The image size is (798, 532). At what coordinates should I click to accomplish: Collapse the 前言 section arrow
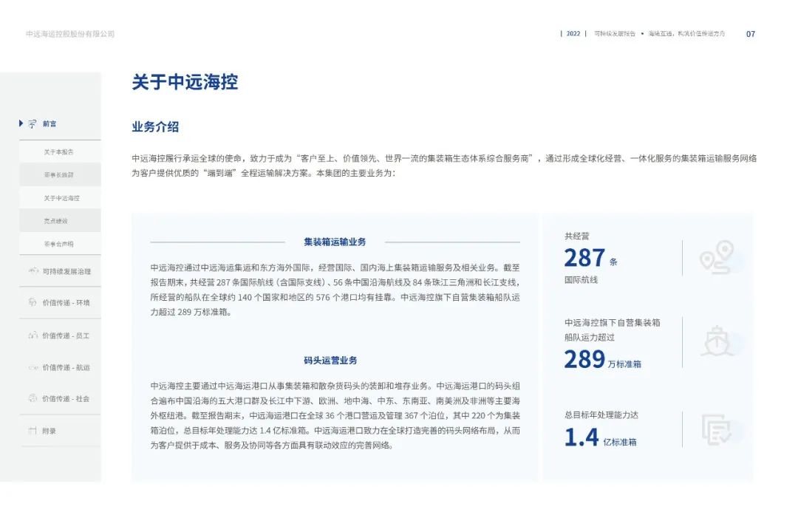[21, 123]
